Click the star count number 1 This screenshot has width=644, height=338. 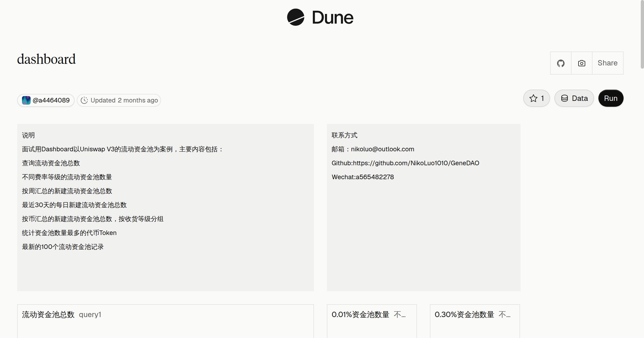click(542, 98)
